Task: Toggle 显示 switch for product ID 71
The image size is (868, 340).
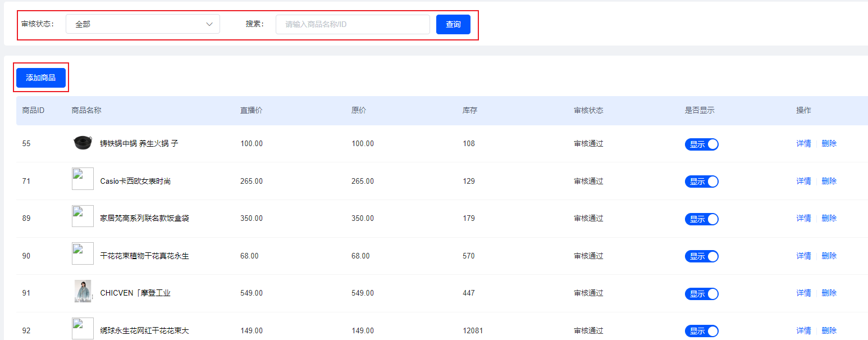Action: coord(701,182)
